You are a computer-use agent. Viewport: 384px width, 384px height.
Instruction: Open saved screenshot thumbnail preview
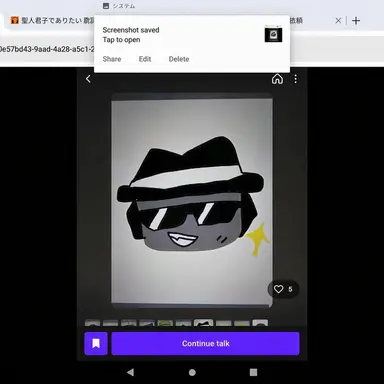click(x=273, y=34)
